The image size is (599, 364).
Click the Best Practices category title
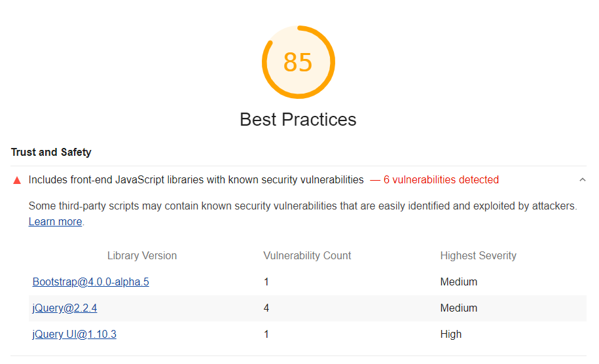(x=298, y=120)
